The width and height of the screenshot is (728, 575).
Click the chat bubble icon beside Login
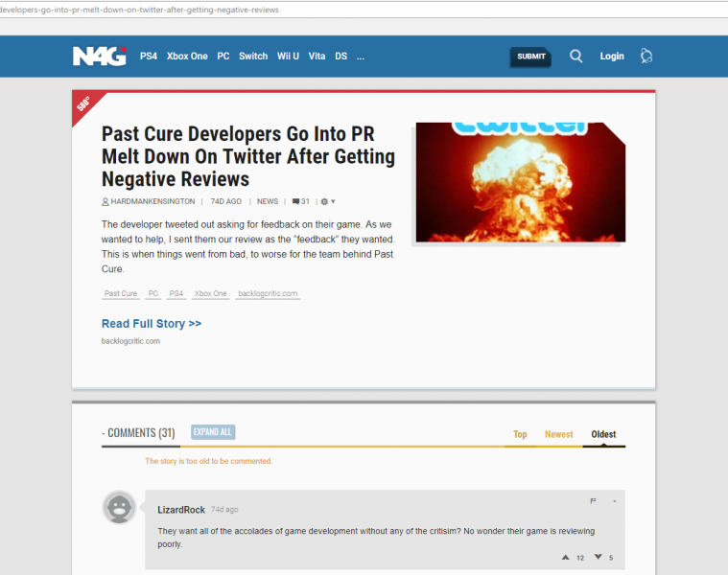pyautogui.click(x=646, y=57)
